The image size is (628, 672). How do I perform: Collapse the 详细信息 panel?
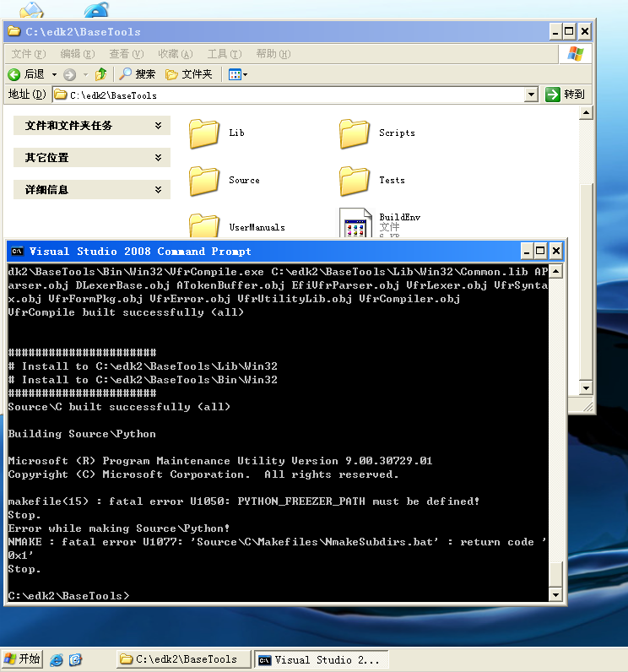point(158,190)
